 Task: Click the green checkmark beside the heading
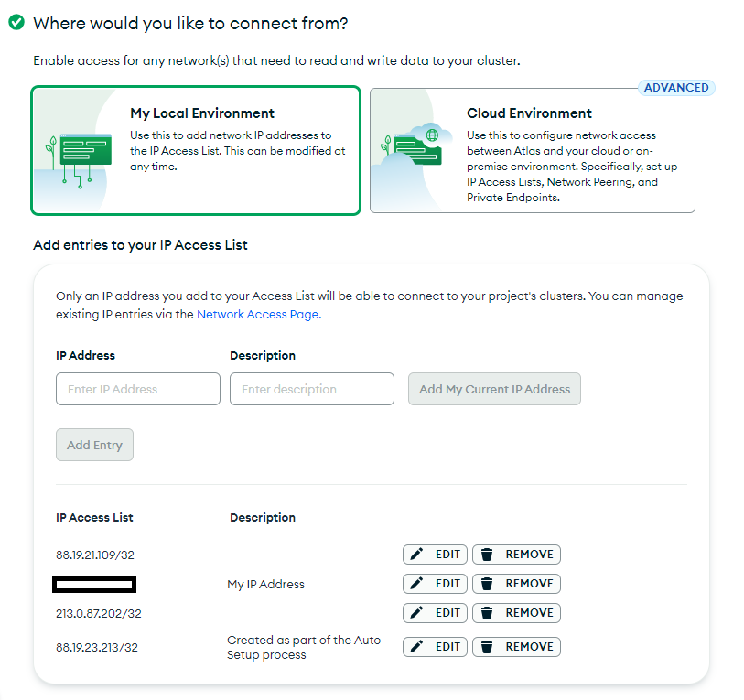pyautogui.click(x=16, y=22)
